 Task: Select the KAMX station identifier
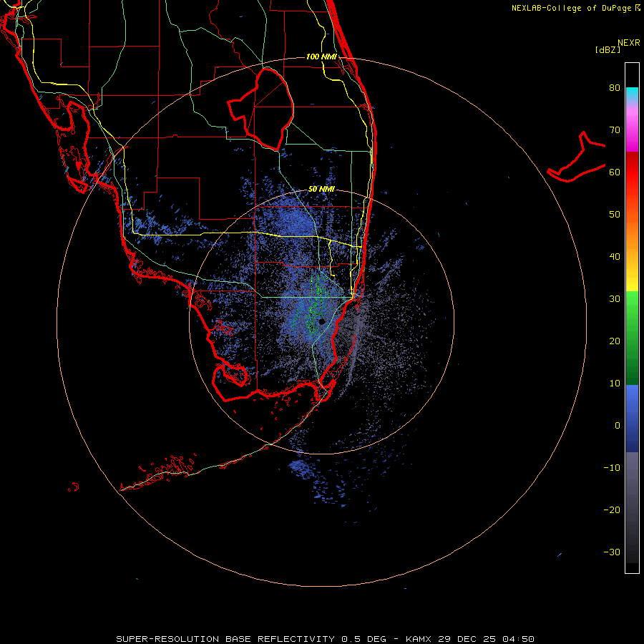(419, 639)
